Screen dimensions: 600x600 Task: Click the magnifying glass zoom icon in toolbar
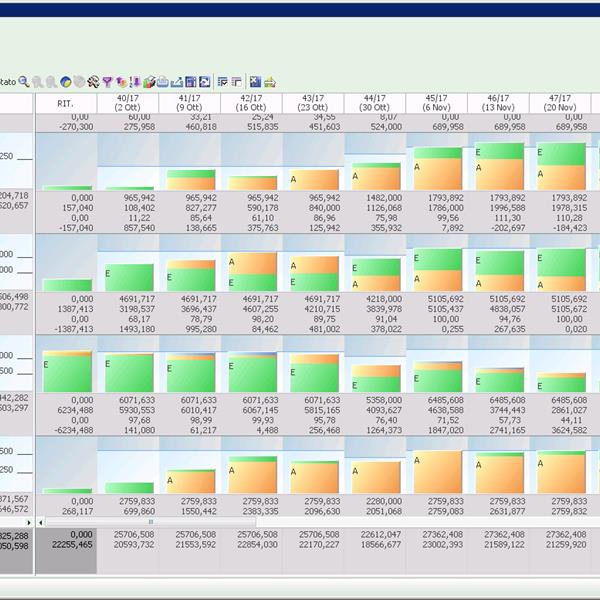point(23,82)
